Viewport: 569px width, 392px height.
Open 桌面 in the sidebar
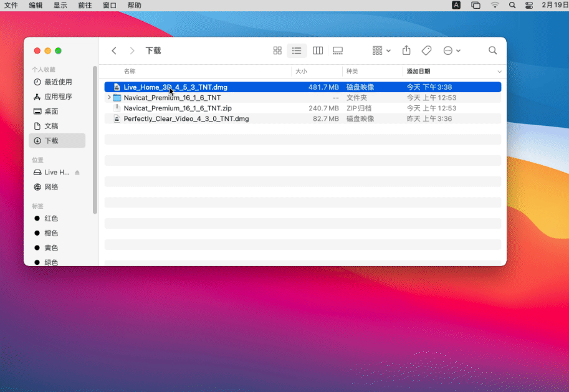(x=57, y=112)
